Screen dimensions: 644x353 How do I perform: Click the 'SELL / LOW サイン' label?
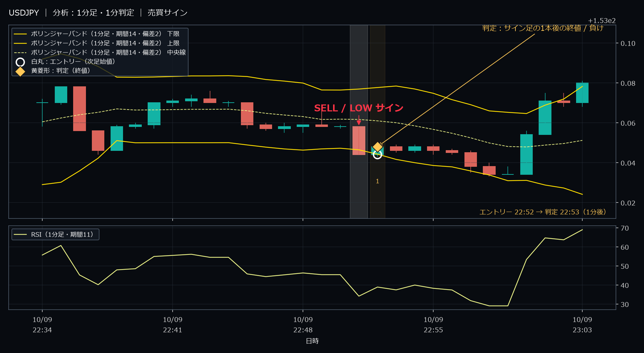point(359,108)
